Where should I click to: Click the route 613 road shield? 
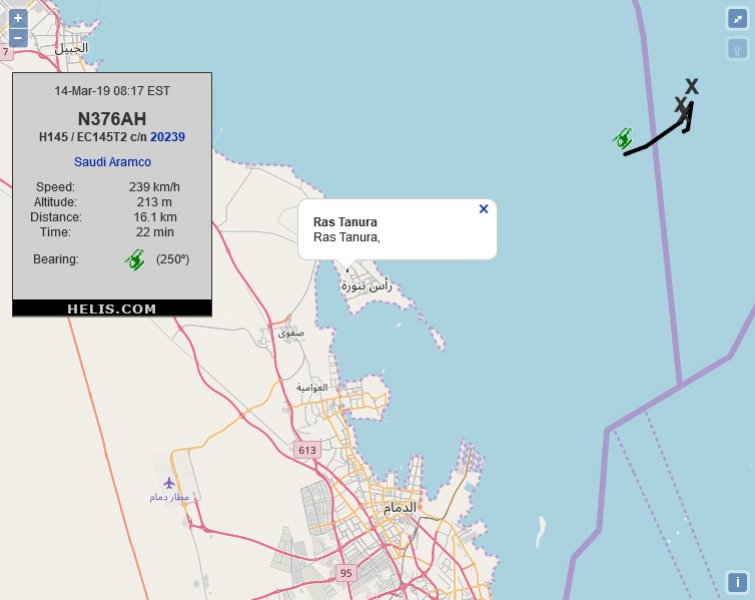[307, 451]
